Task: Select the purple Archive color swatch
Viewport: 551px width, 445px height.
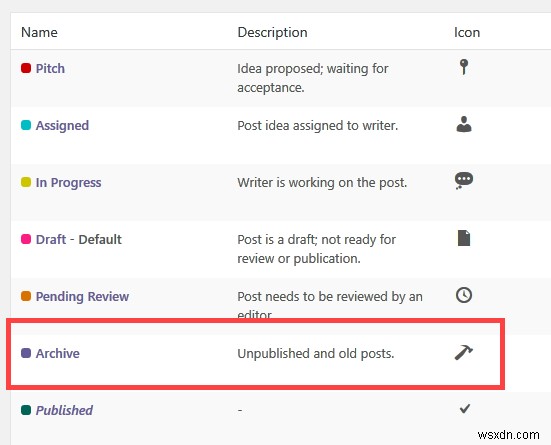Action: tap(26, 353)
